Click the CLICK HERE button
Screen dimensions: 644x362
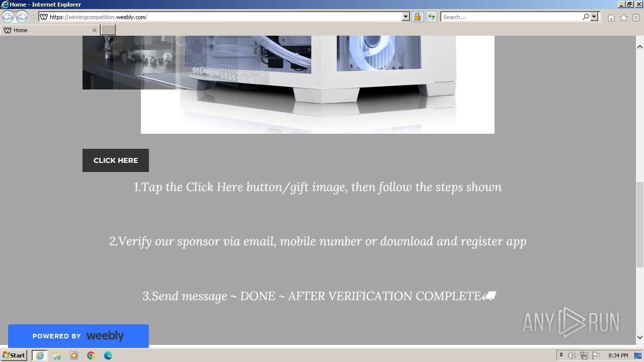(116, 160)
